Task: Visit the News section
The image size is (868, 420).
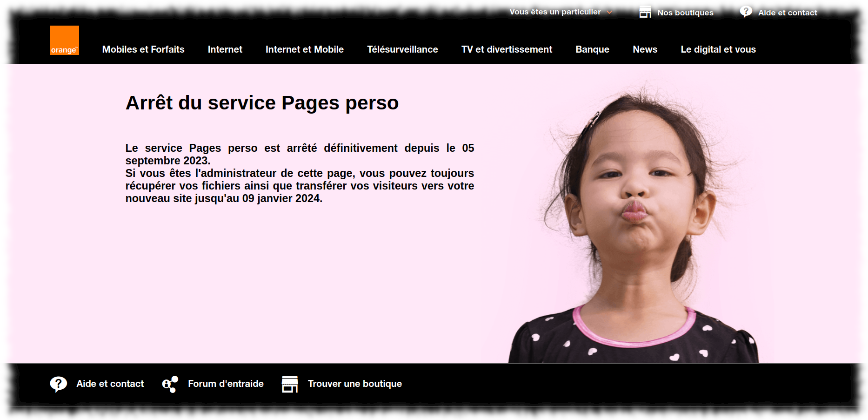Action: 645,49
